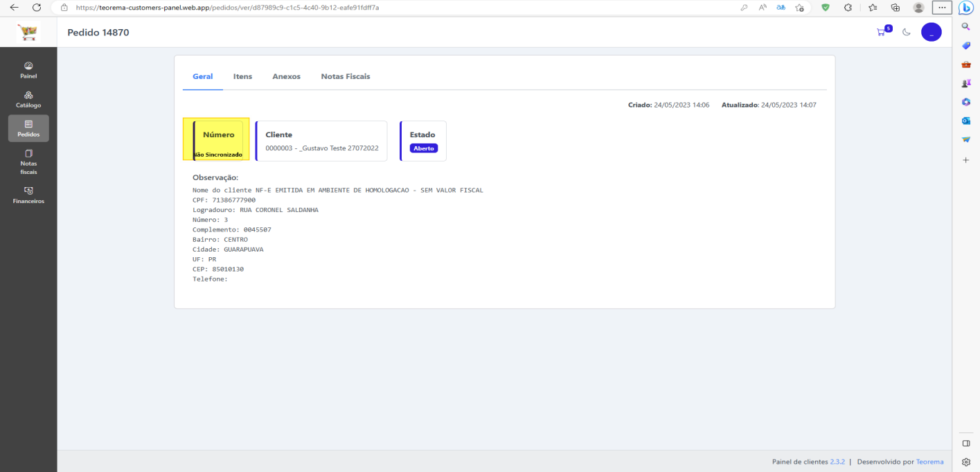The height and width of the screenshot is (472, 980).
Task: Open the Teorema developer link
Action: coord(929,462)
